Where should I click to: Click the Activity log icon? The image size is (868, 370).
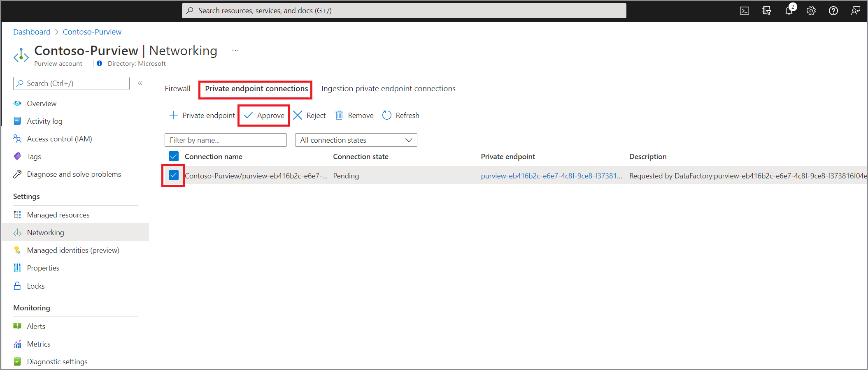(17, 121)
